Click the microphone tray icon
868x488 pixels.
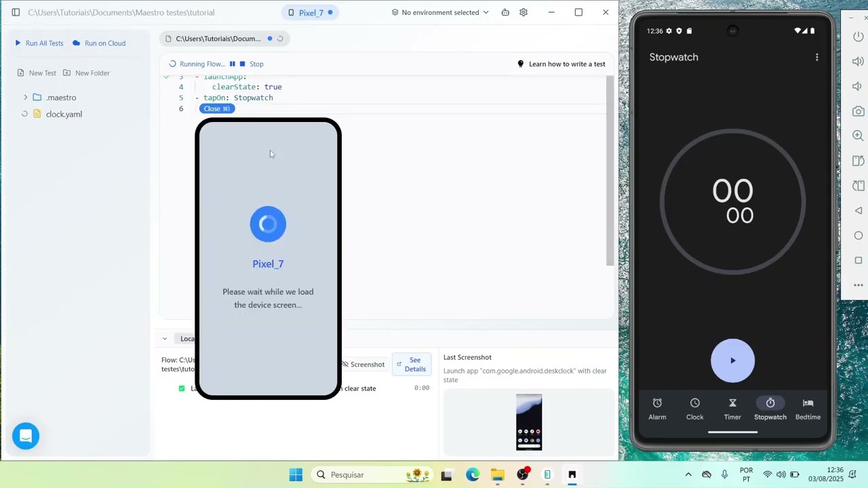725,474
